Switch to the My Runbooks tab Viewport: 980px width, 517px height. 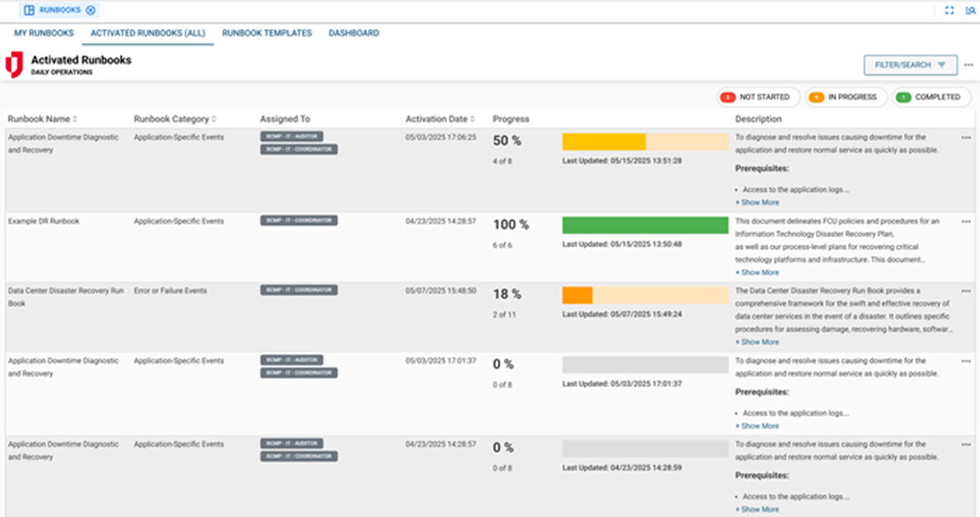44,33
